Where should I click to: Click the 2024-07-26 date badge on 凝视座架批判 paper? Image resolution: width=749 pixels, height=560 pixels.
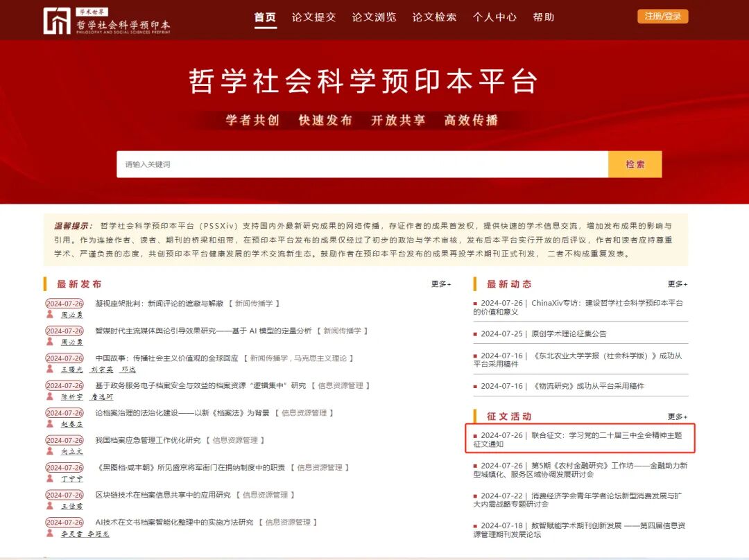coord(64,303)
